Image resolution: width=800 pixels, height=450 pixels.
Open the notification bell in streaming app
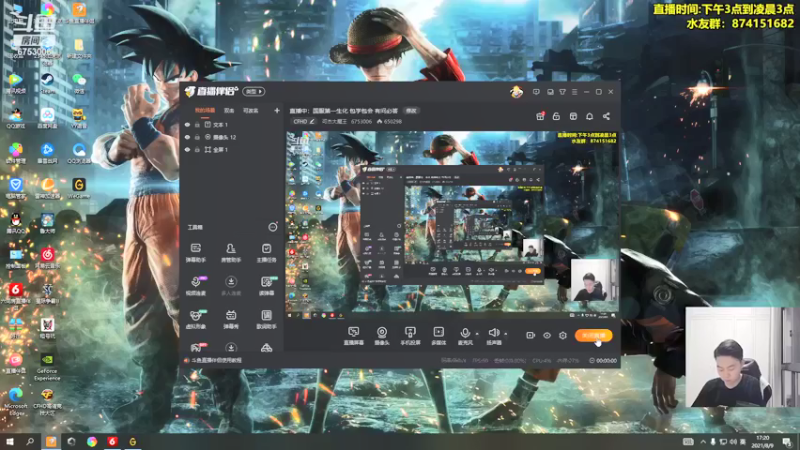589,116
